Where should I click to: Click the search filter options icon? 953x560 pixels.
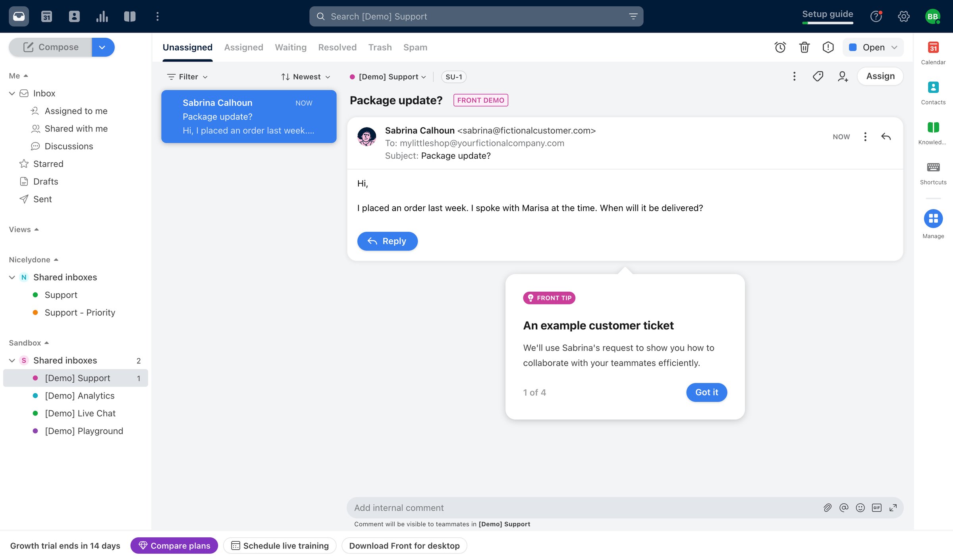click(x=633, y=16)
